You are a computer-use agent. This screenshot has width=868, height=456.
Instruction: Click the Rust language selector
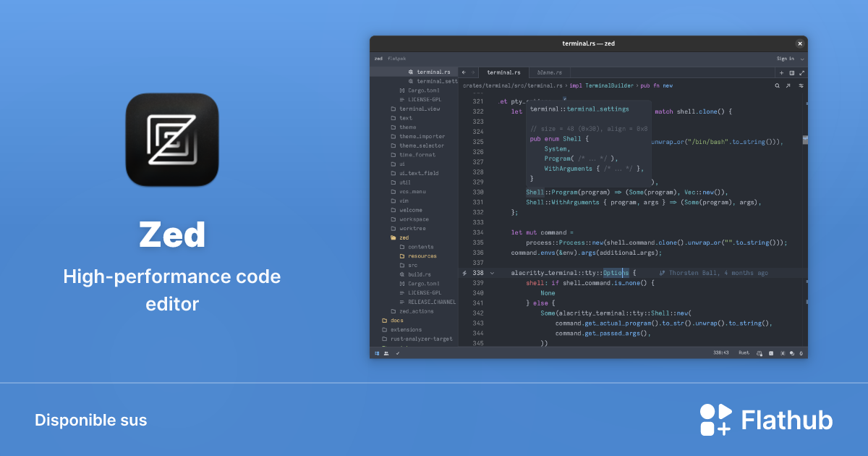pyautogui.click(x=744, y=353)
